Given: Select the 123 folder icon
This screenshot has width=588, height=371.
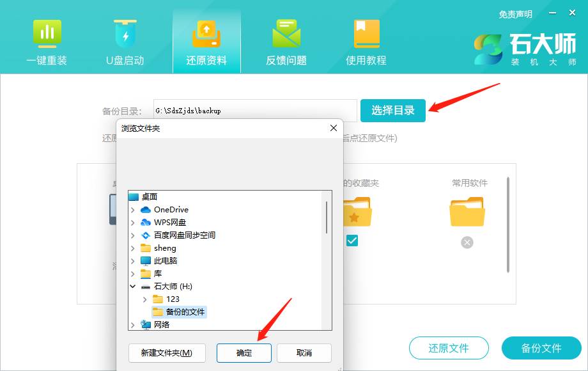Looking at the screenshot, I should (158, 299).
